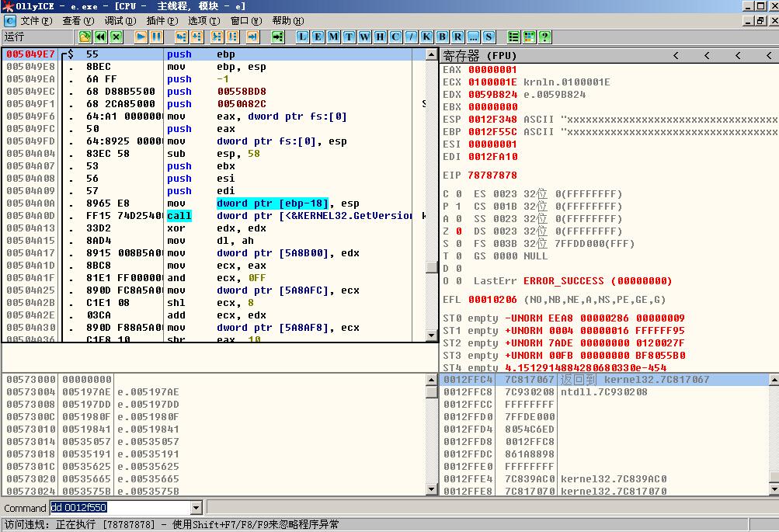
Task: Click the Restart program rewind icon
Action: [101, 37]
